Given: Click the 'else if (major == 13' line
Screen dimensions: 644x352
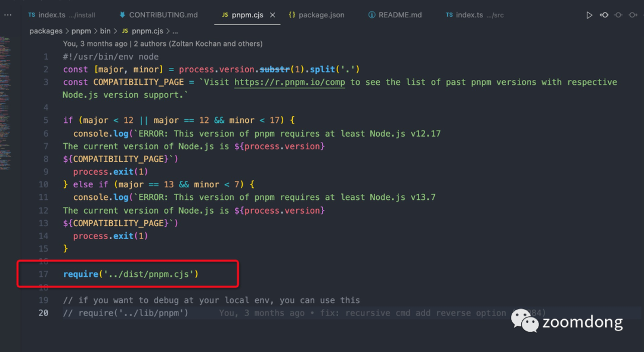Looking at the screenshot, I should coord(159,184).
